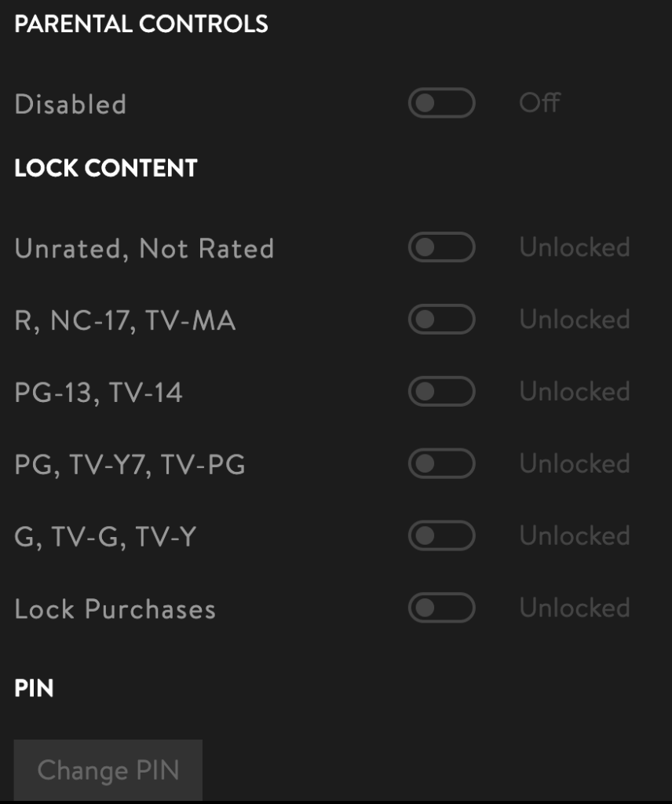Turn on the Lock Purchases switch
The image size is (672, 804).
441,608
